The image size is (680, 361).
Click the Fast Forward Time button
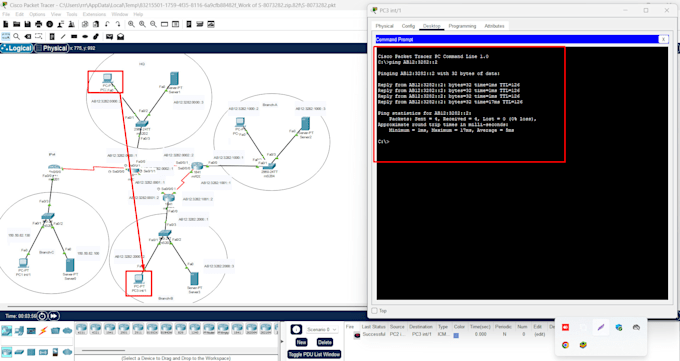(53, 316)
